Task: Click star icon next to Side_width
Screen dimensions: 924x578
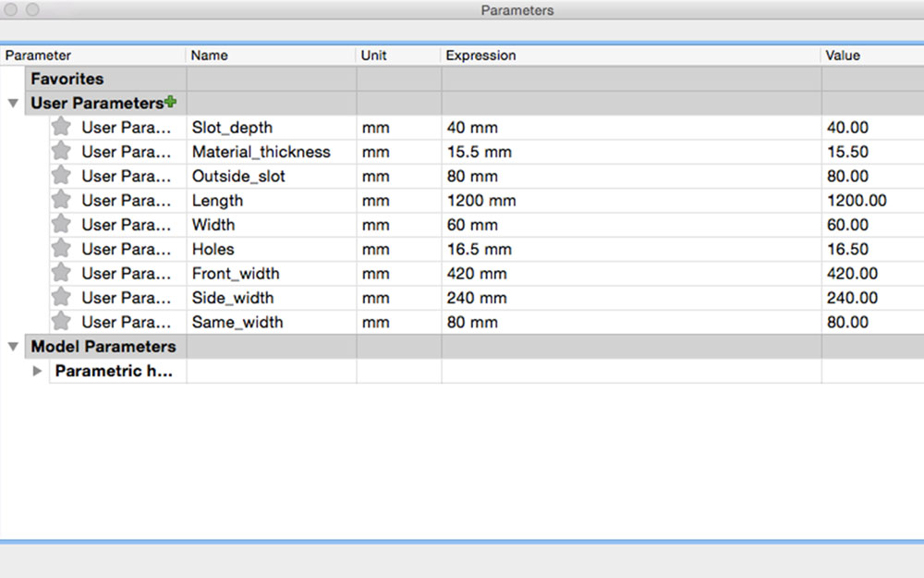Action: (x=61, y=298)
